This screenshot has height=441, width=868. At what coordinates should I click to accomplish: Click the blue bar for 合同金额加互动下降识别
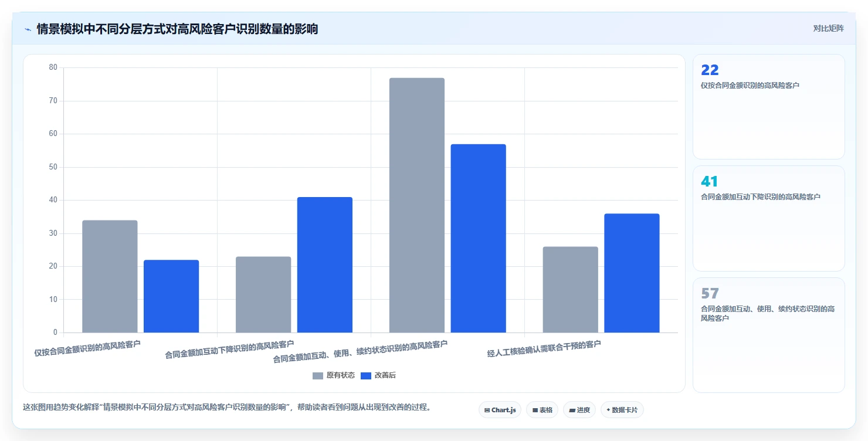click(325, 265)
